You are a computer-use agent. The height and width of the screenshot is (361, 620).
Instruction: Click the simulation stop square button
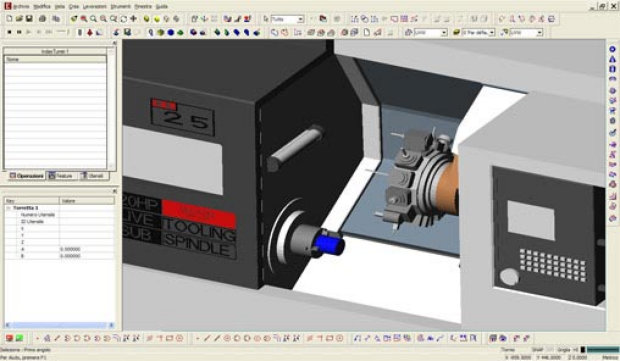pyautogui.click(x=9, y=32)
